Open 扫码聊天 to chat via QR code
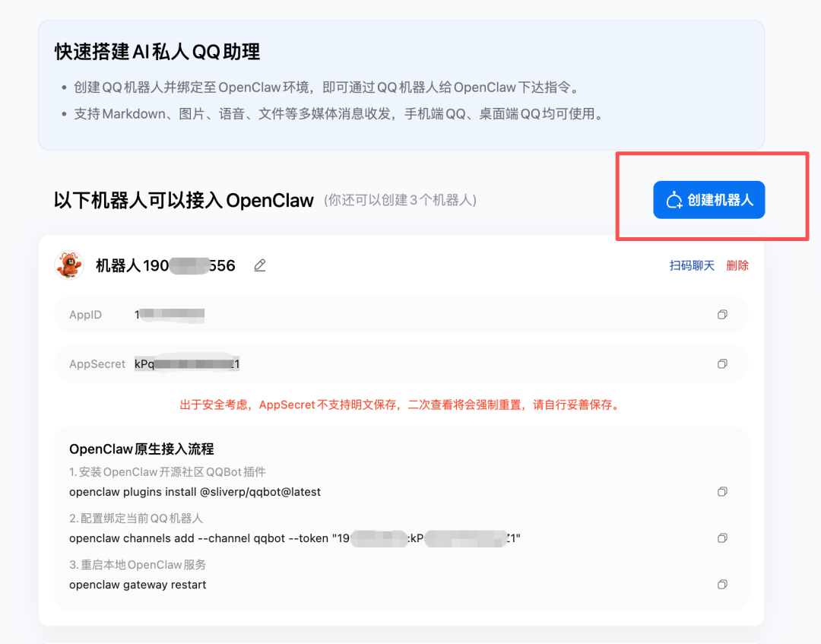 tap(691, 265)
